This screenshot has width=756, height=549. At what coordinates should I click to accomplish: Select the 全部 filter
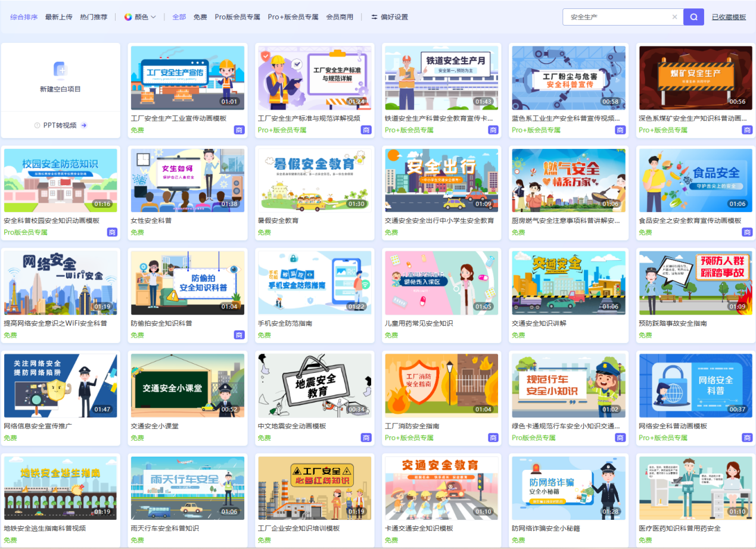coord(179,17)
